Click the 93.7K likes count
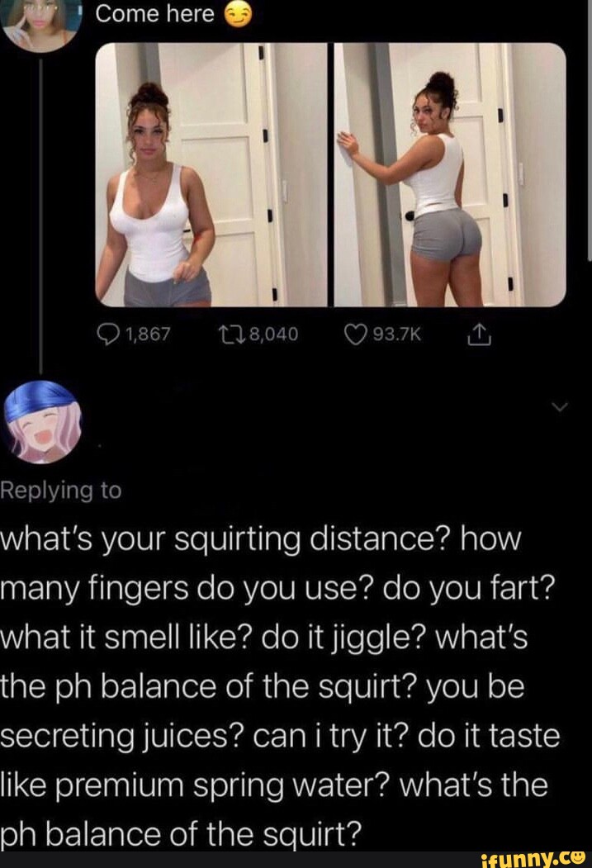Screen dimensions: 592x868 (x=397, y=334)
